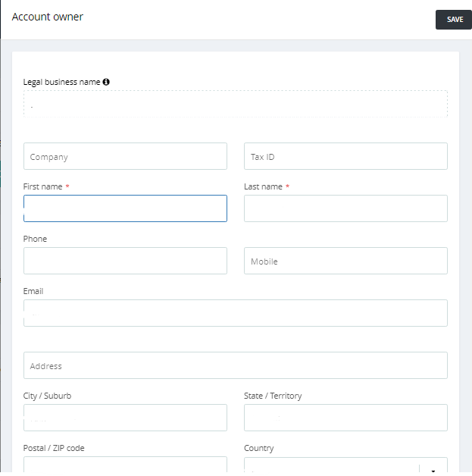
Task: Click into the Email input
Action: 236,313
